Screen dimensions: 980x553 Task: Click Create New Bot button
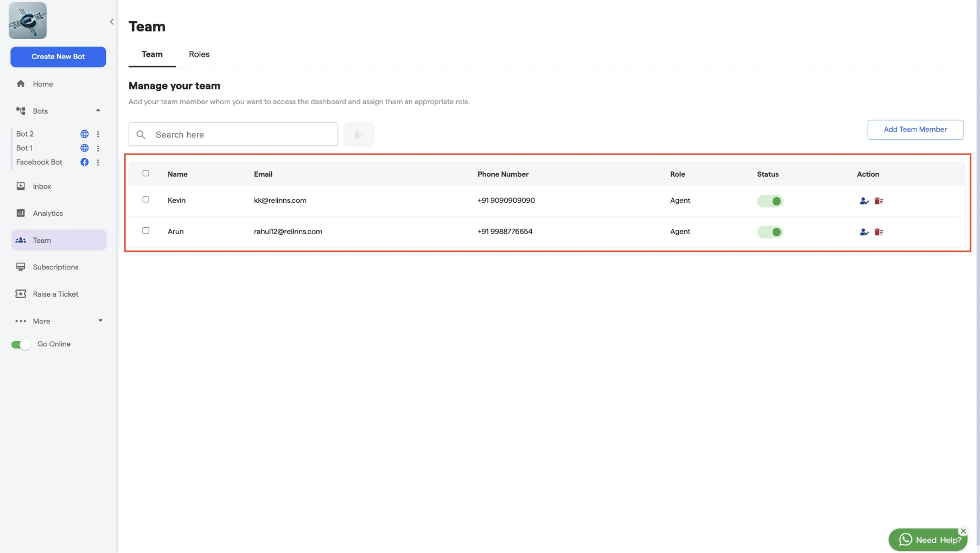[x=58, y=57]
